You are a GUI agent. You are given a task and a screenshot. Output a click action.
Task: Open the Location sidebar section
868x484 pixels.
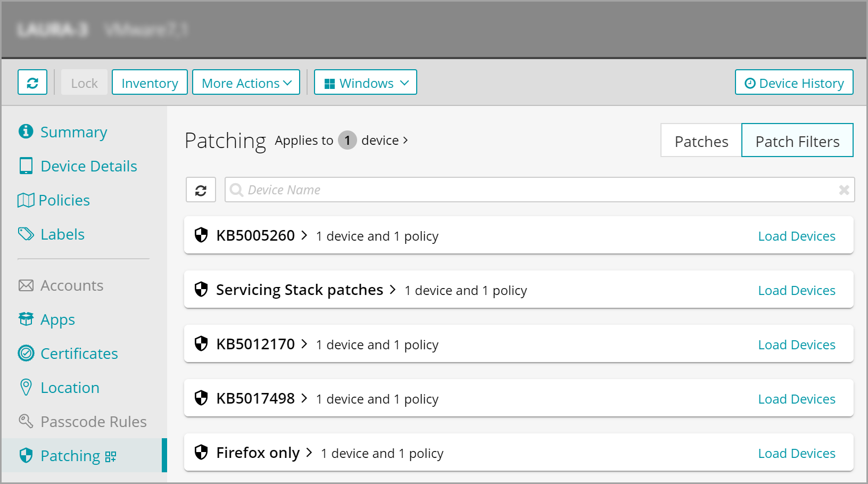pyautogui.click(x=70, y=388)
